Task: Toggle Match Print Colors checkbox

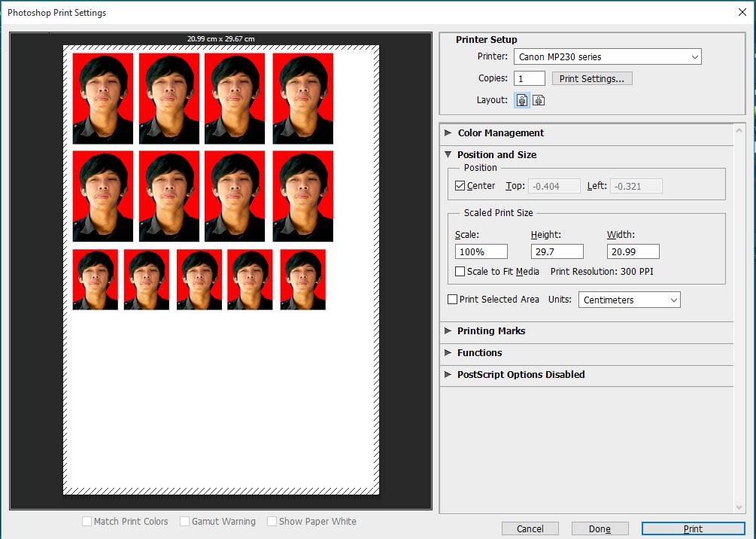Action: 87,521
